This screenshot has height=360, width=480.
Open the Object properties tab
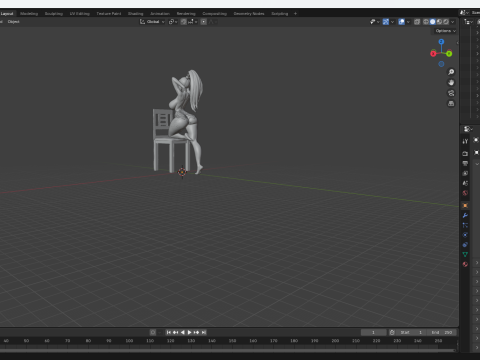[465, 205]
